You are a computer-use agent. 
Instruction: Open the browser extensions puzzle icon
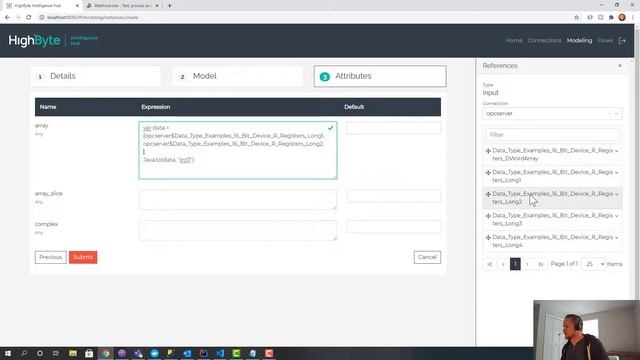(x=611, y=18)
